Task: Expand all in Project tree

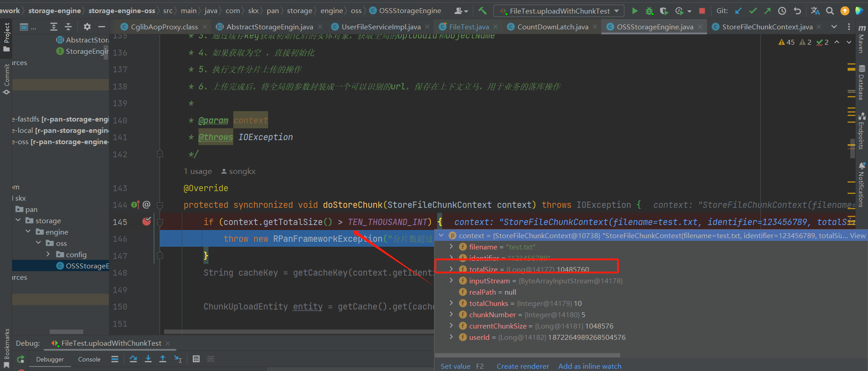Action: coord(54,27)
